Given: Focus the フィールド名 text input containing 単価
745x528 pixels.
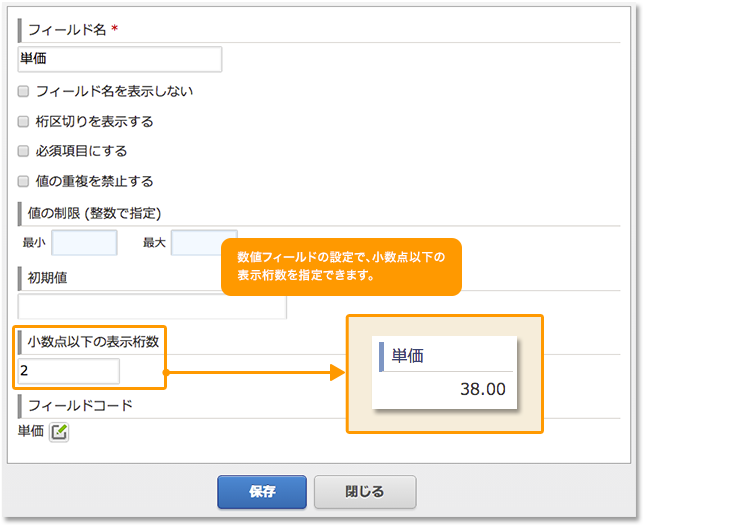Looking at the screenshot, I should (120, 59).
